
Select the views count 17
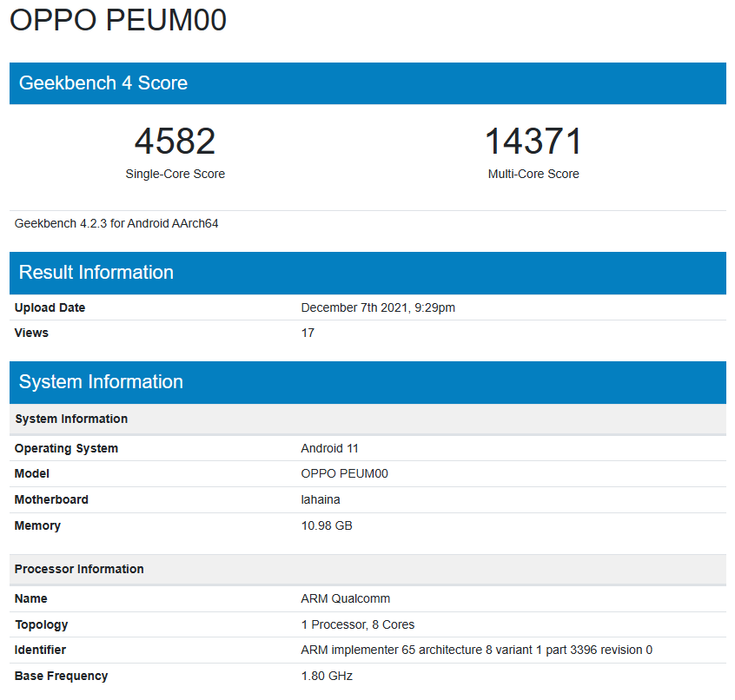[308, 333]
